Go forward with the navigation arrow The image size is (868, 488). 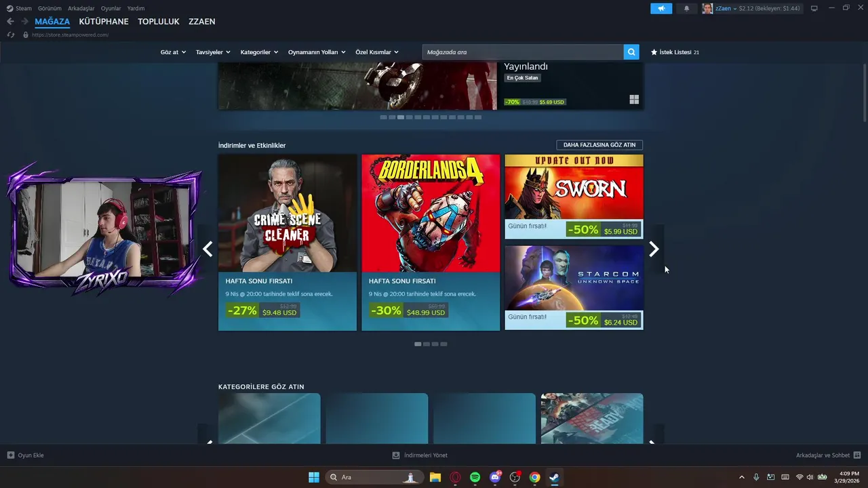pyautogui.click(x=24, y=22)
